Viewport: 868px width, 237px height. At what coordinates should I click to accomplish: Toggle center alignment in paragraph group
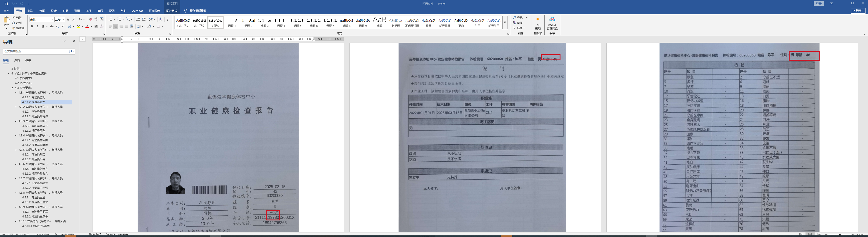116,27
